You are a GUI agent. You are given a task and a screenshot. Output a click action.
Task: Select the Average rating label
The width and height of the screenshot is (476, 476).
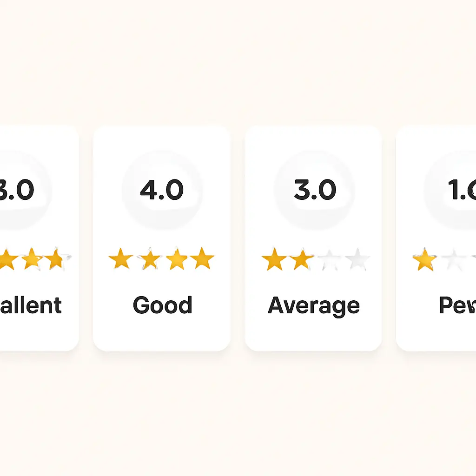(x=314, y=306)
